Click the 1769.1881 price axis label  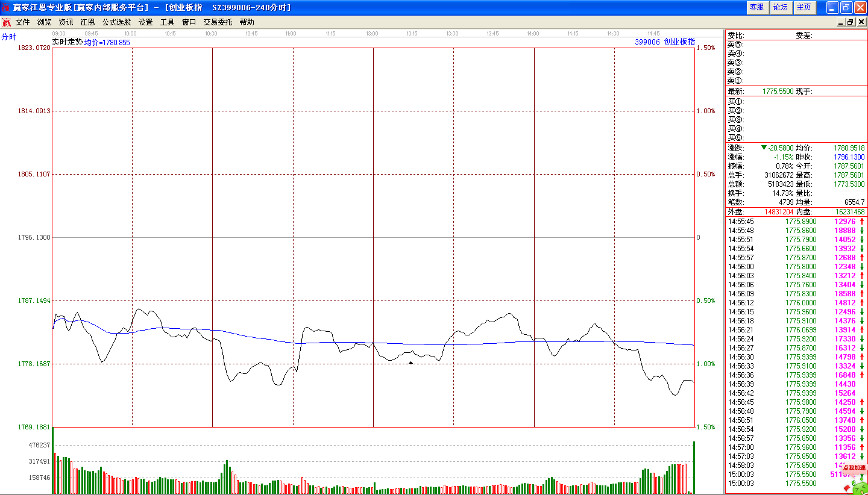click(x=34, y=427)
